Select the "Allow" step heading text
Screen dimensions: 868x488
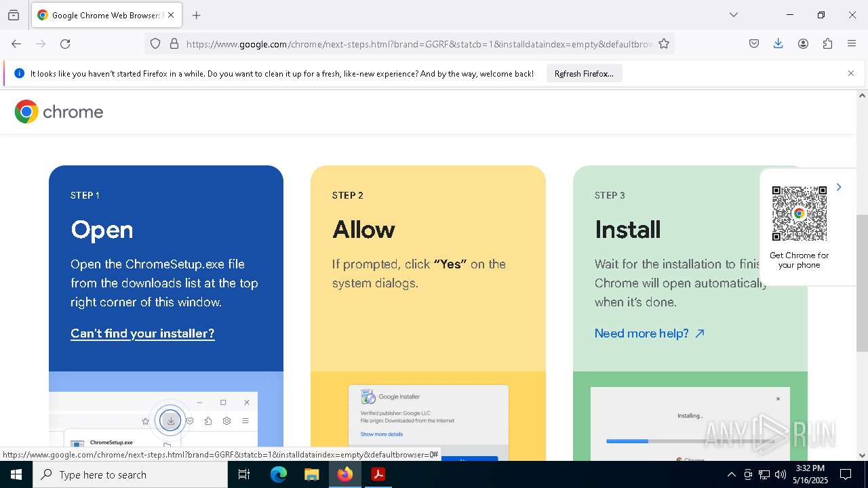363,230
